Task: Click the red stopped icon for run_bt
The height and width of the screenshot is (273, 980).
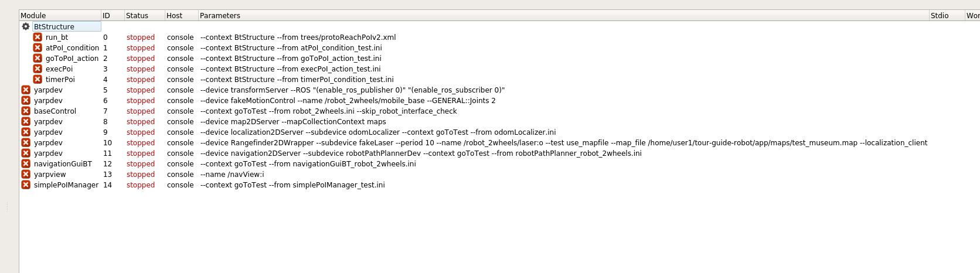Action: [x=38, y=37]
